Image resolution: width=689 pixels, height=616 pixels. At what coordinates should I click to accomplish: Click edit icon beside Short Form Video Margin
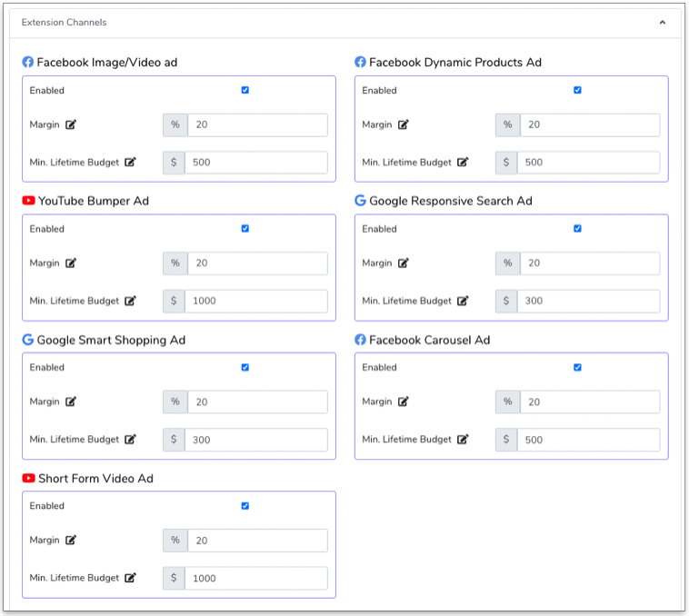coord(71,541)
